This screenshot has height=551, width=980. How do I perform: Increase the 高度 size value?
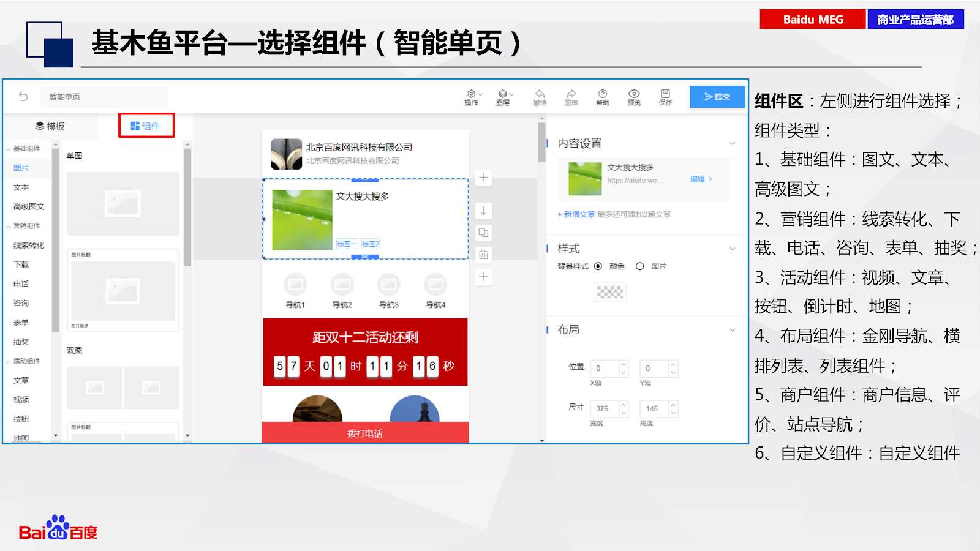[673, 405]
